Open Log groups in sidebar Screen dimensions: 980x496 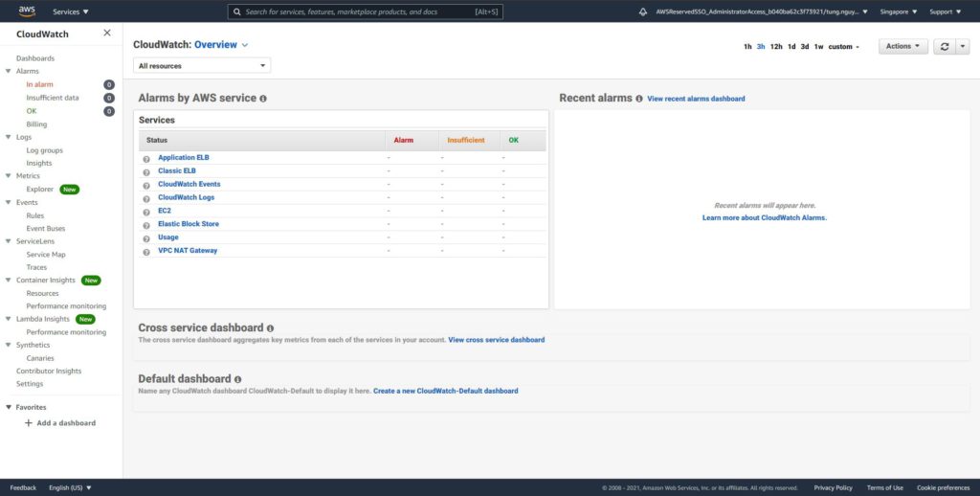44,150
